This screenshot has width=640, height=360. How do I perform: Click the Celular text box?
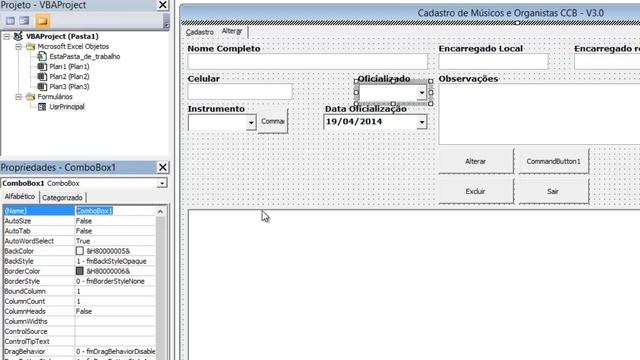240,92
